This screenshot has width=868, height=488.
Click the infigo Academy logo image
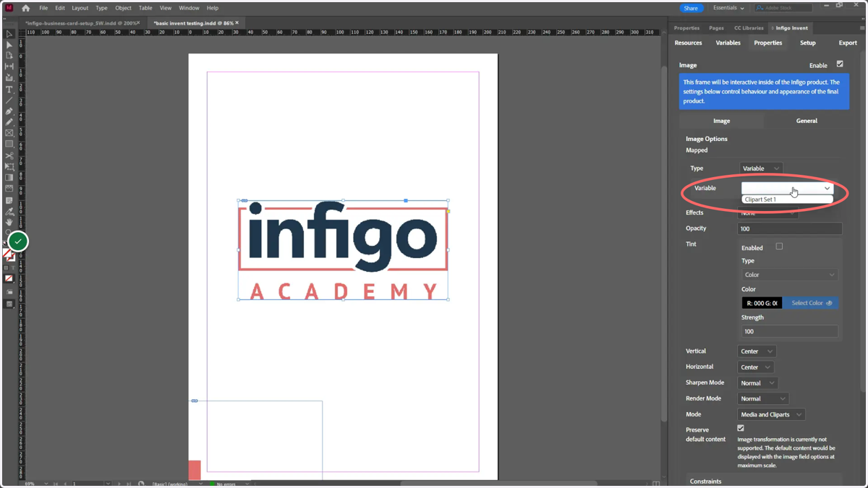(x=343, y=250)
